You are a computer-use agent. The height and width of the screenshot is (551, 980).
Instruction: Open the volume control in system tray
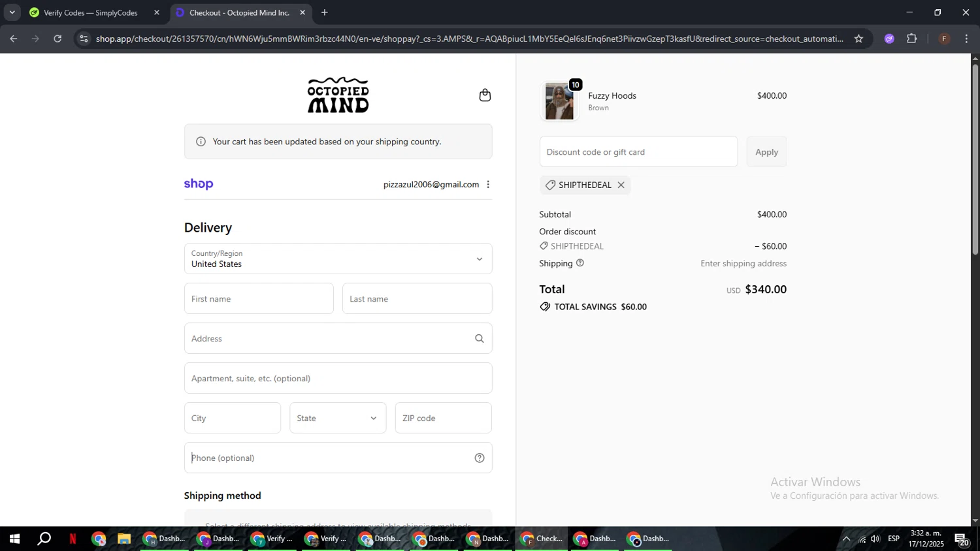(x=875, y=539)
